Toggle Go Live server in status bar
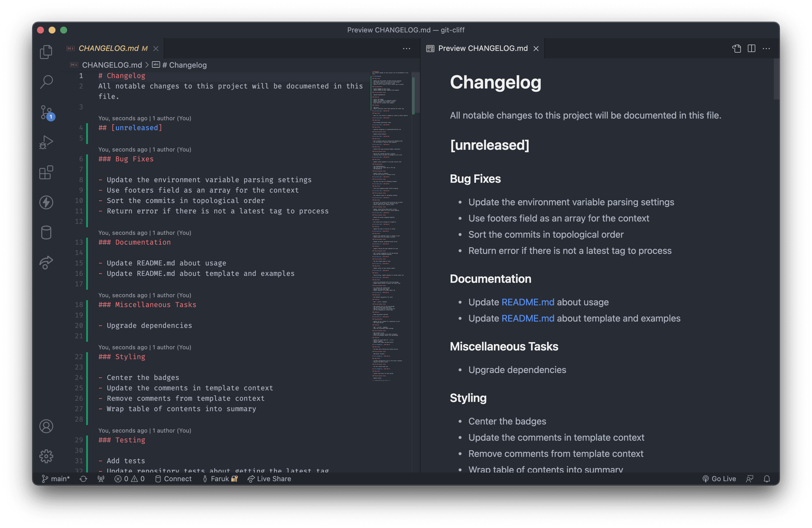812x528 pixels. [719, 479]
